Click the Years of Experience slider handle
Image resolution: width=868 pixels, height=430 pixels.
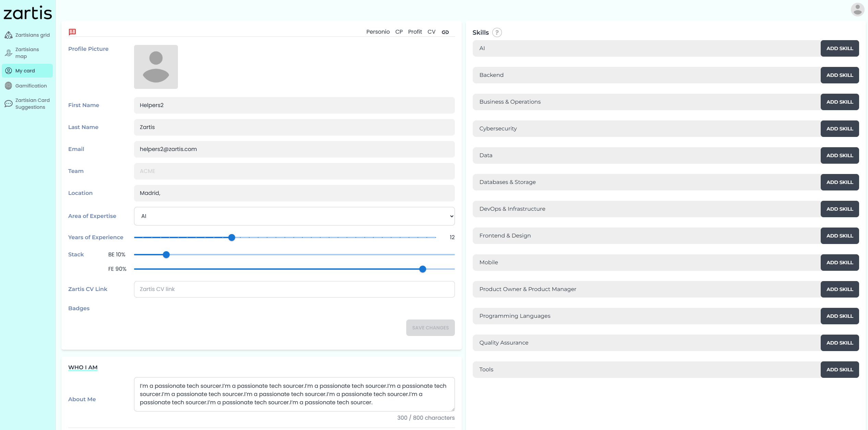232,237
